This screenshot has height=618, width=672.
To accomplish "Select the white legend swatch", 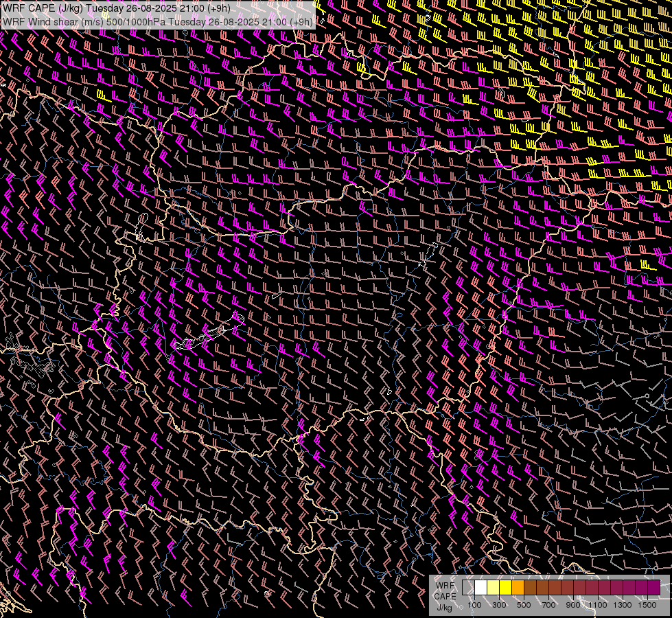I will point(481,587).
